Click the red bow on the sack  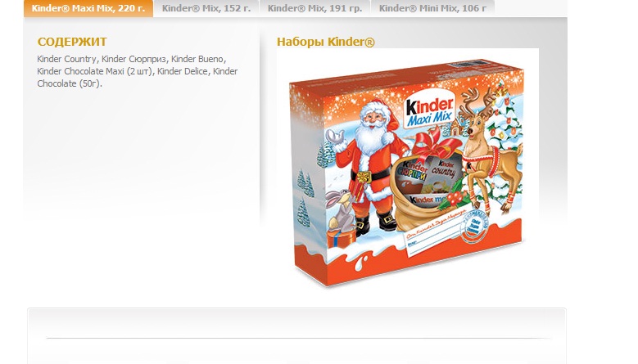coord(436,143)
